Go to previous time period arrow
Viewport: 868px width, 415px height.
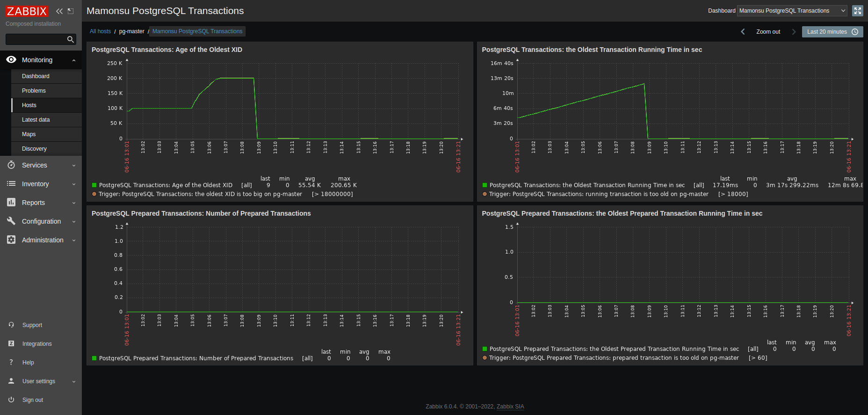(743, 32)
